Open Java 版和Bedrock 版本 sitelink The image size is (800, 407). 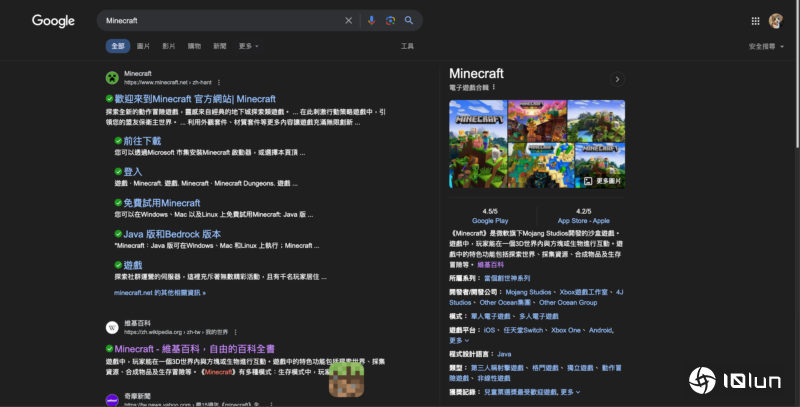(172, 234)
